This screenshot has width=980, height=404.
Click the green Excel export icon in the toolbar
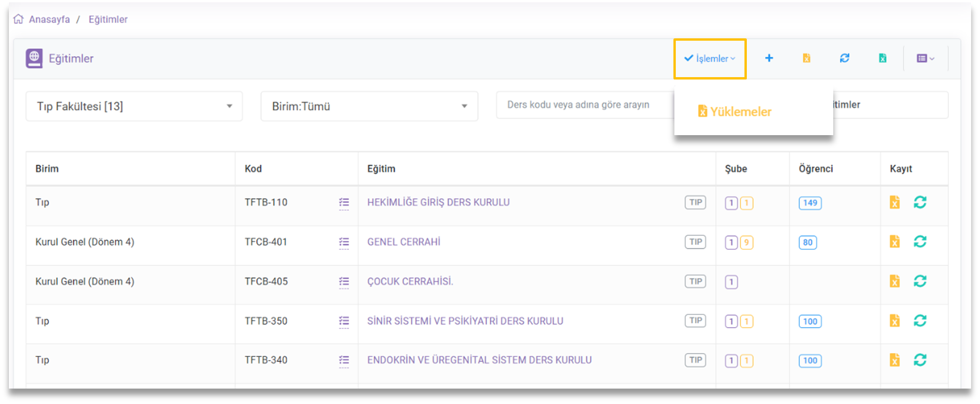point(882,58)
